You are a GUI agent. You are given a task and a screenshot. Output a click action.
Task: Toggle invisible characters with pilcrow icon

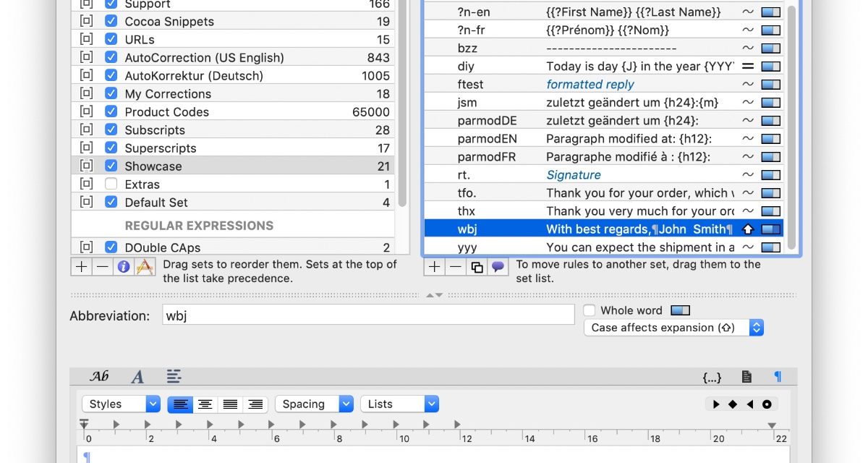[x=778, y=377]
